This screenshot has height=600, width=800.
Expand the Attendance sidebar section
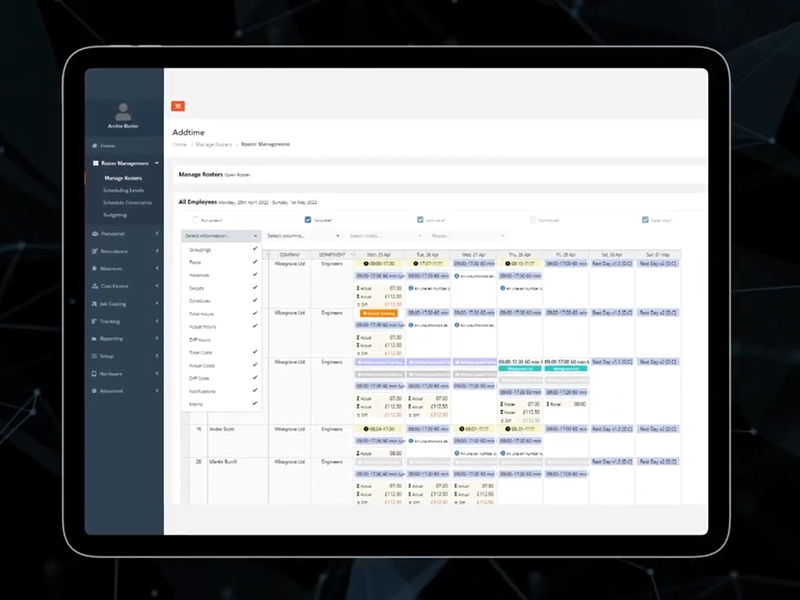pyautogui.click(x=157, y=251)
